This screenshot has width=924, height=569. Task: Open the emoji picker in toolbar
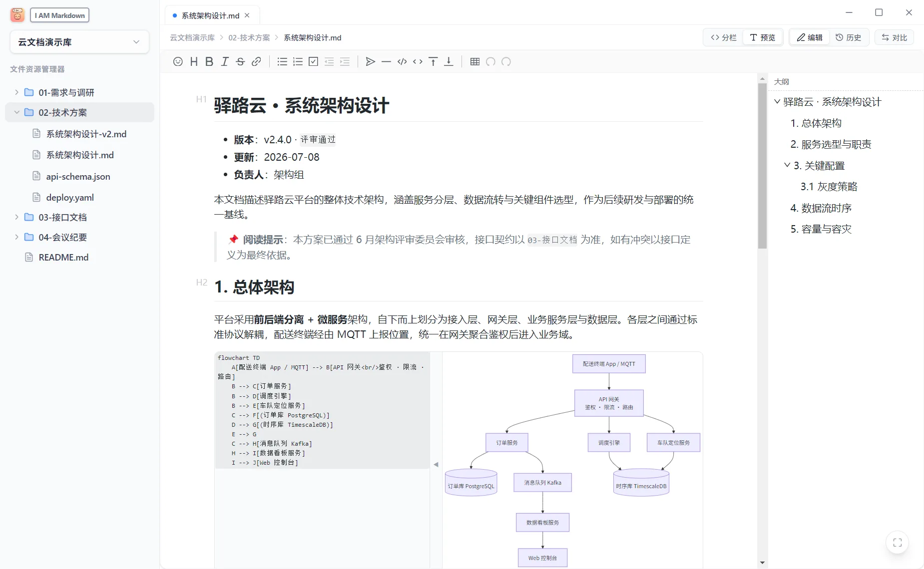178,61
